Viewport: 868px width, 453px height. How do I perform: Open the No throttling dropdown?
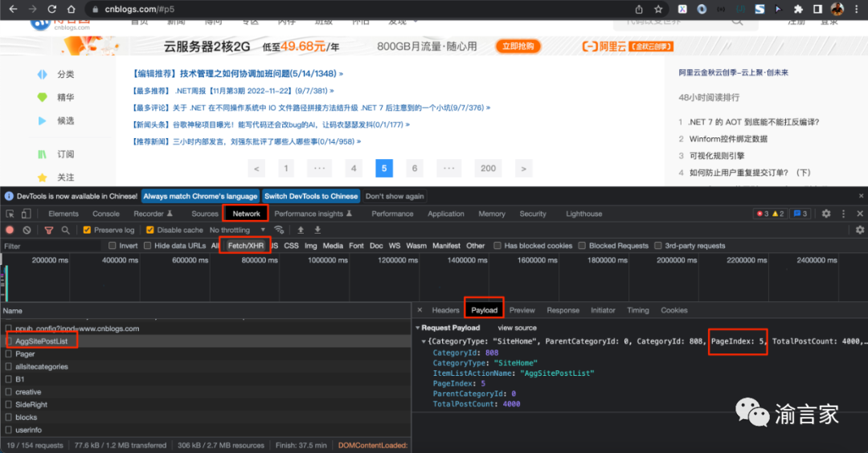[x=237, y=230]
